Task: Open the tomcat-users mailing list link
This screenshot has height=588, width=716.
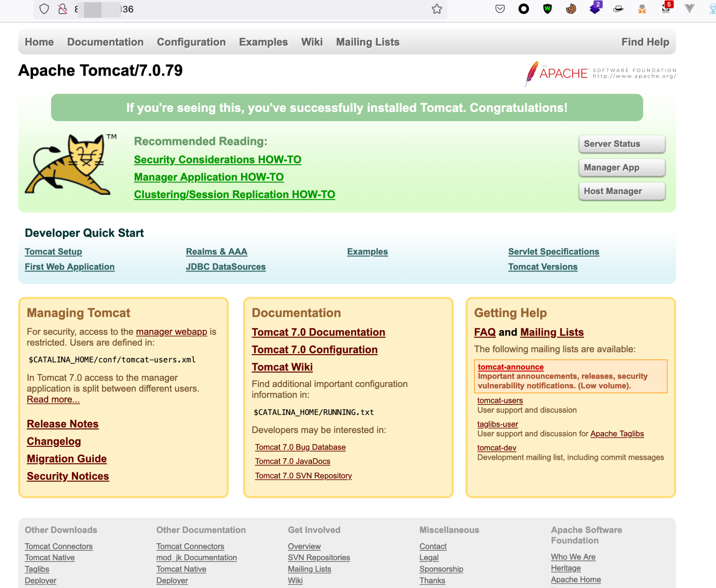Action: point(500,400)
